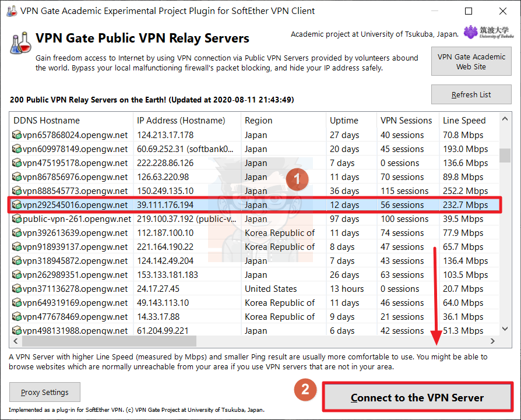This screenshot has height=420, width=521.
Task: Click the University of Tsukuba logo
Action: pyautogui.click(x=488, y=32)
